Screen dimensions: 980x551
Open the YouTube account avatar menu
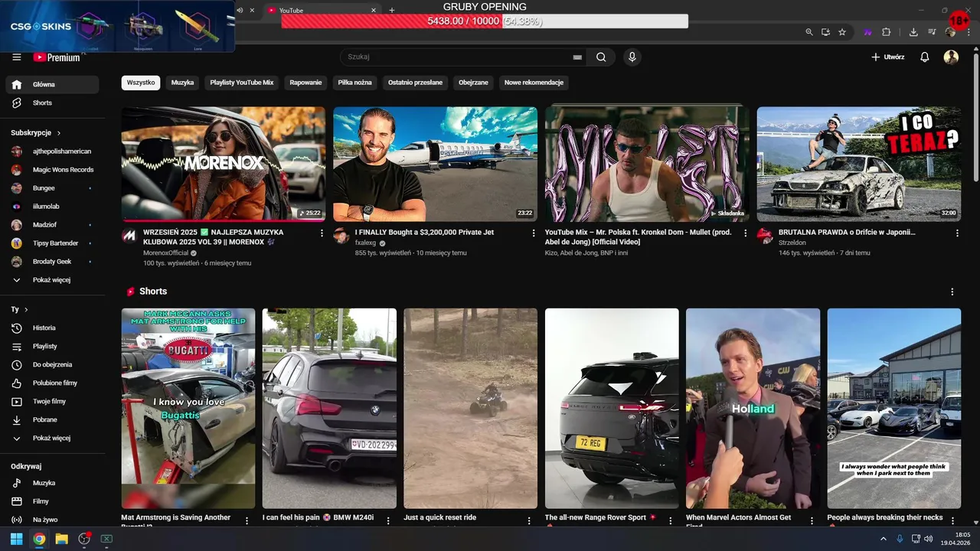(x=951, y=57)
